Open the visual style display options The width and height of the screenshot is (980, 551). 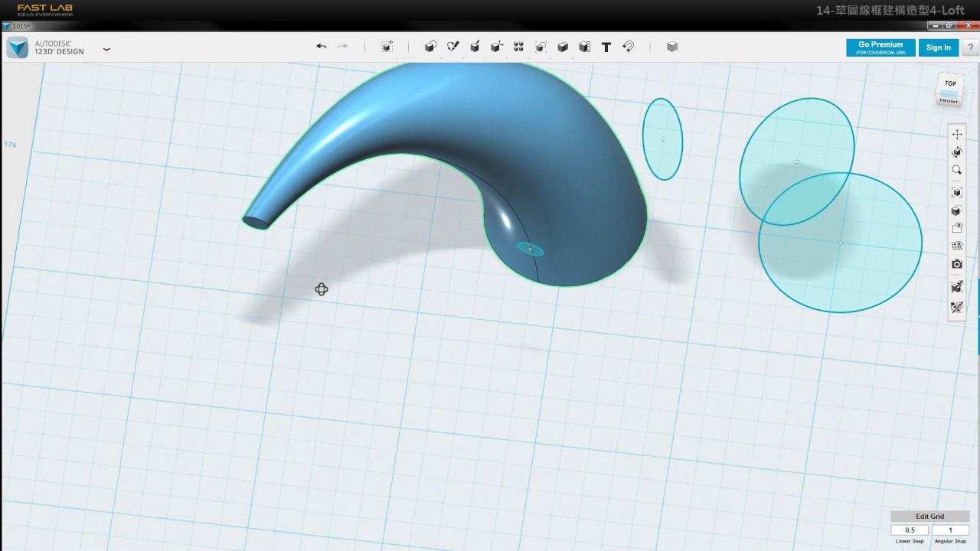(957, 210)
